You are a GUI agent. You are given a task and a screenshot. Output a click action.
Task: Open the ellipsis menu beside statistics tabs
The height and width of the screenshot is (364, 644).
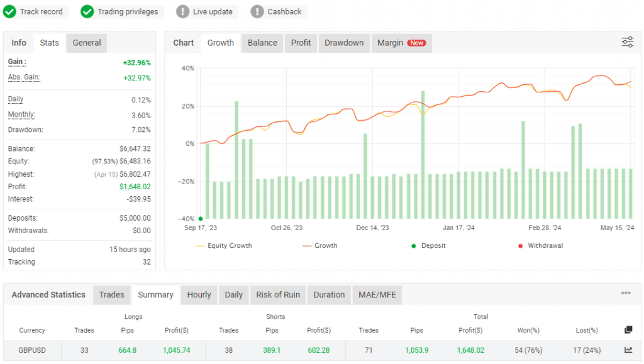[625, 294]
